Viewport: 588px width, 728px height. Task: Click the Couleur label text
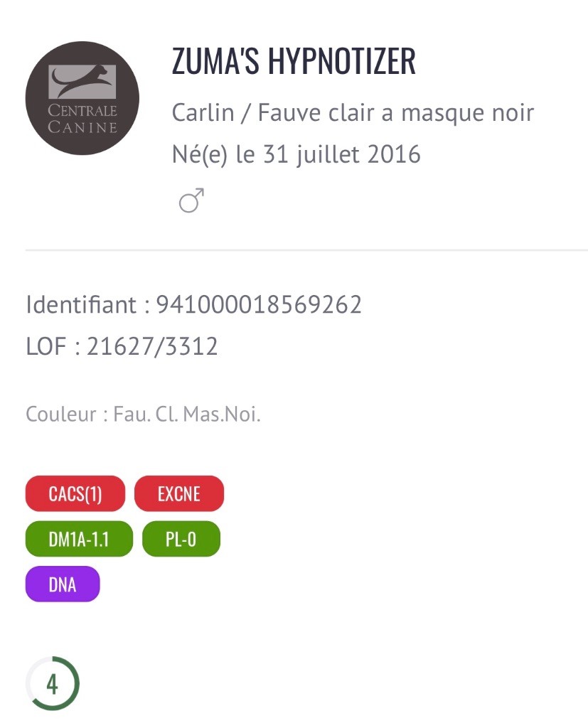click(x=61, y=414)
